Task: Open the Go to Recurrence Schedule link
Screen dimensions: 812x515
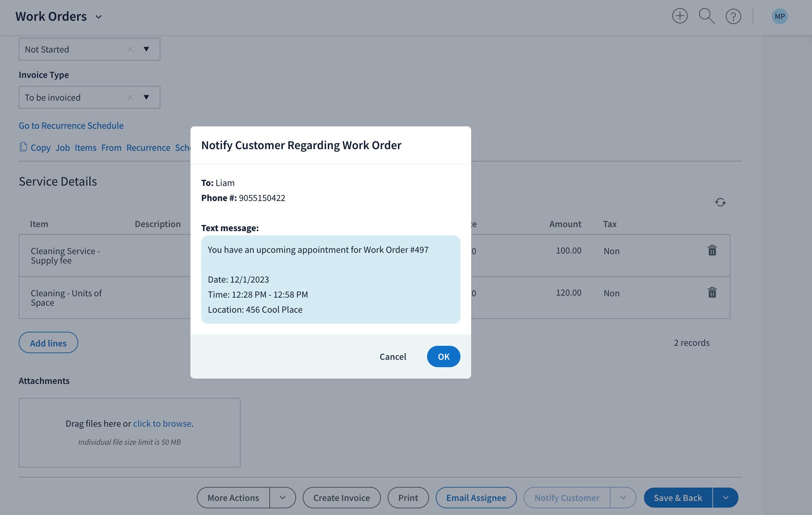Action: 71,125
